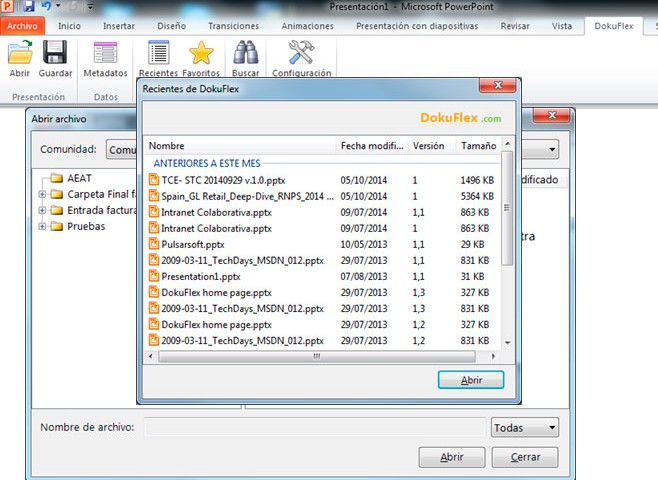Viewport: 658px width, 480px height.
Task: Sort by Fecha modifi... column header
Action: click(372, 146)
